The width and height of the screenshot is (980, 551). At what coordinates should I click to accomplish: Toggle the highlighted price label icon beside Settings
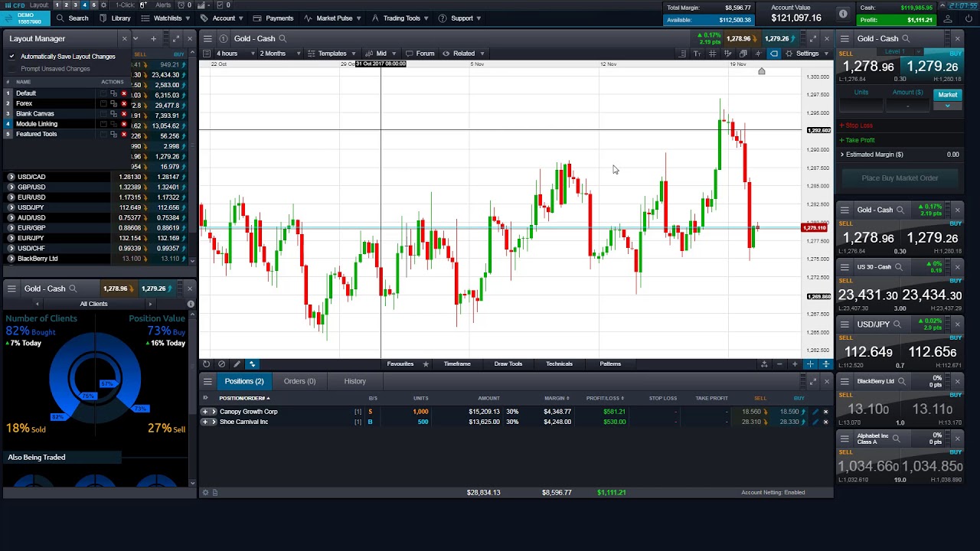tap(774, 54)
